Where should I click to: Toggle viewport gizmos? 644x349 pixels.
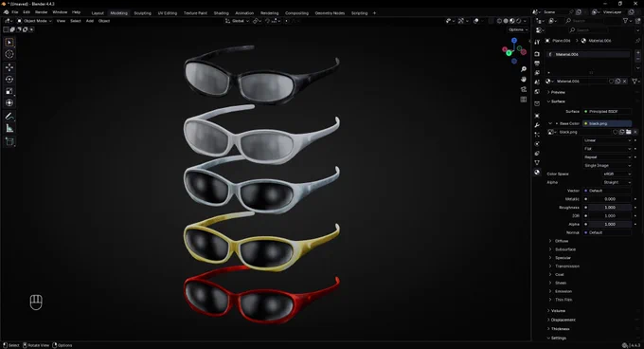pos(461,21)
